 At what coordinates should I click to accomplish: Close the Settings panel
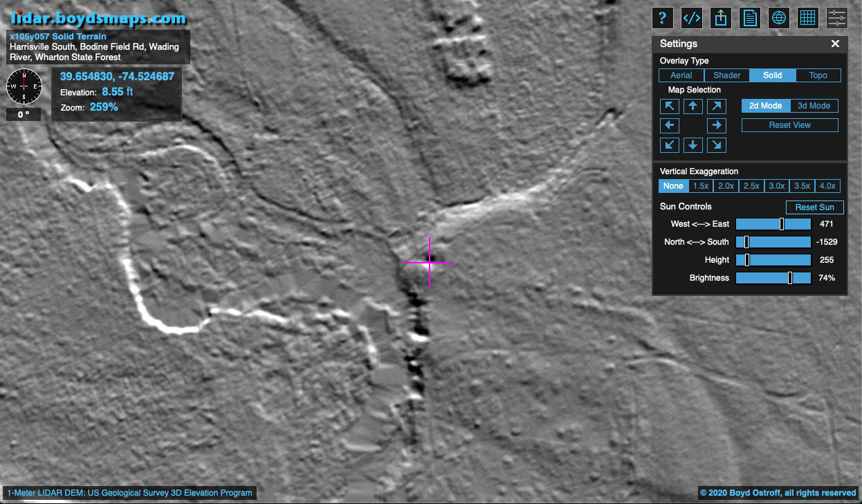coord(835,44)
